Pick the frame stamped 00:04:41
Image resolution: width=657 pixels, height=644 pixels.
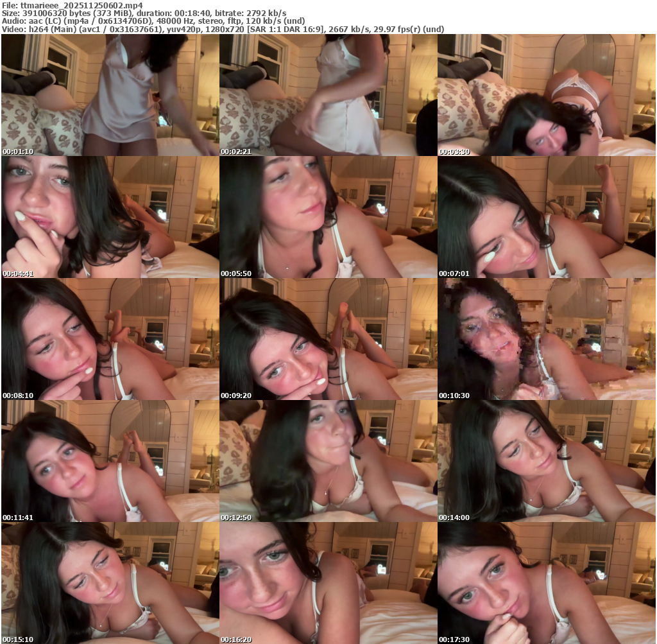(110, 217)
